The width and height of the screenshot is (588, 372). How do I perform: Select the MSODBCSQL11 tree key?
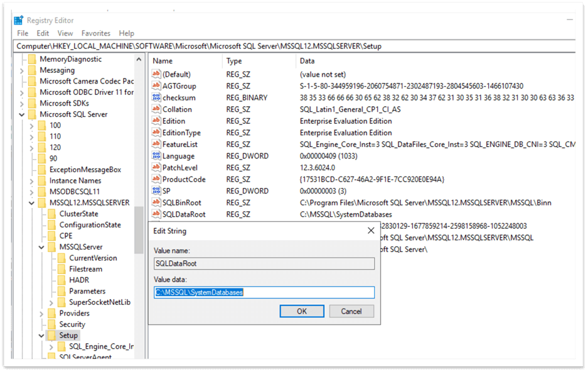tap(75, 192)
